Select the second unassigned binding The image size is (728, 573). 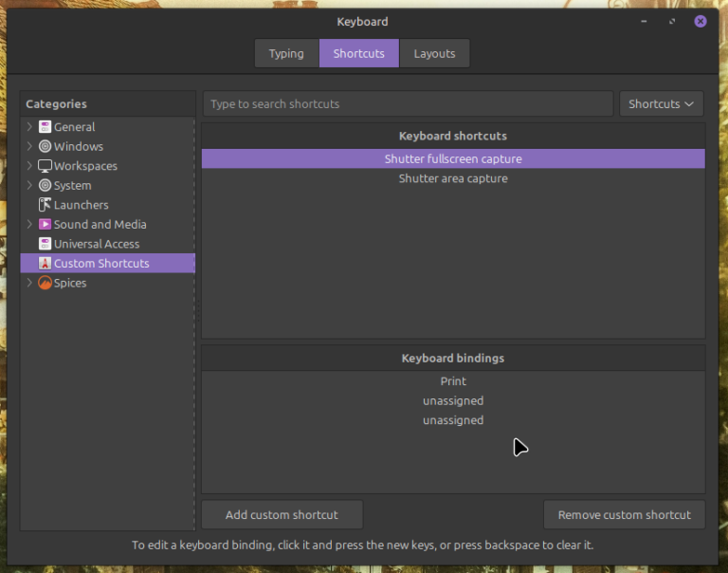click(x=453, y=420)
